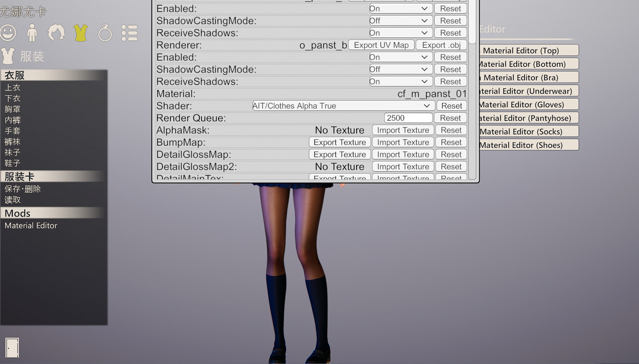Screen dimensions: 639x364
Task: Open Enabled dropdown under o_panst_b renderer
Action: pos(400,57)
